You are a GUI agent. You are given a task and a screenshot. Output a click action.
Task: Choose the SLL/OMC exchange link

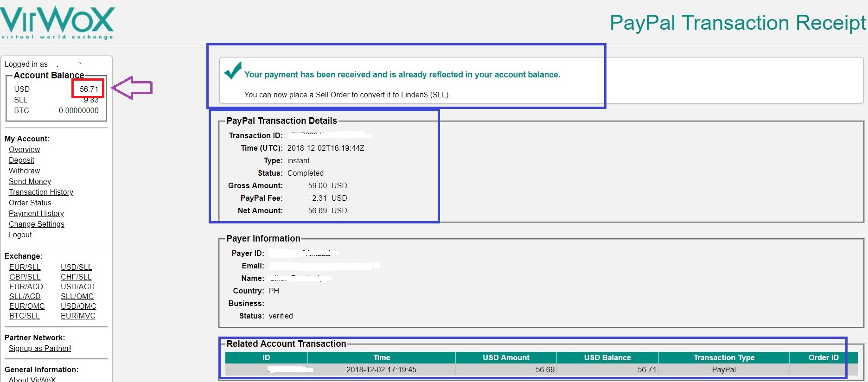pos(77,296)
